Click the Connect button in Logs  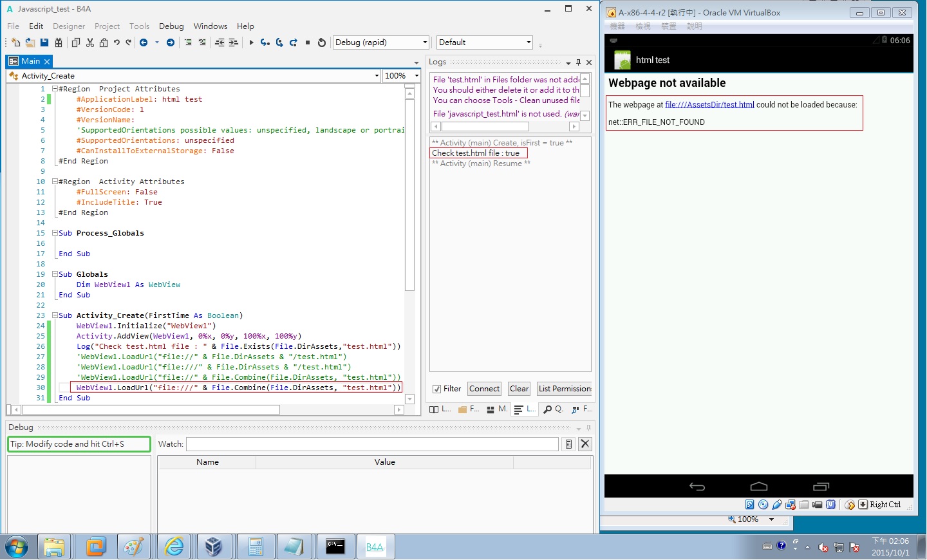coord(484,389)
